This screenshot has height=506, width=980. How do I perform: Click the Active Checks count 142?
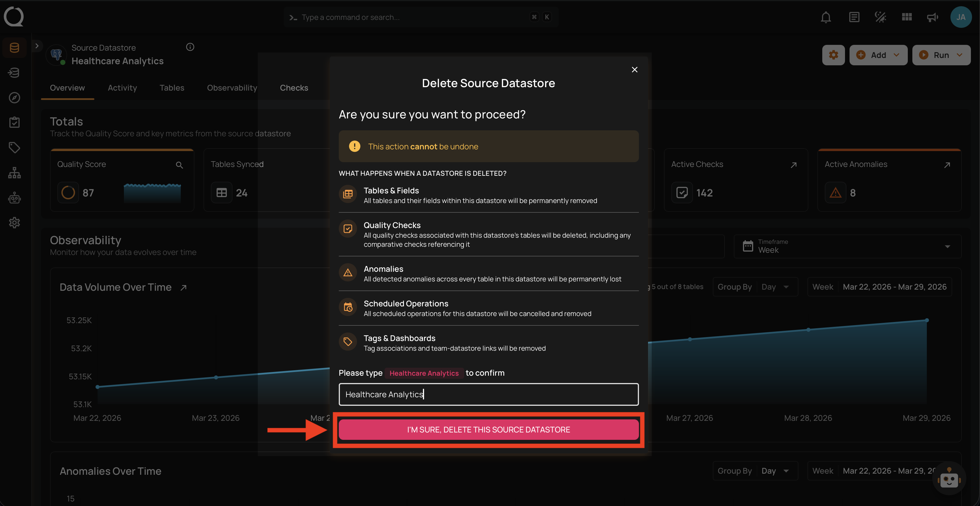click(704, 193)
